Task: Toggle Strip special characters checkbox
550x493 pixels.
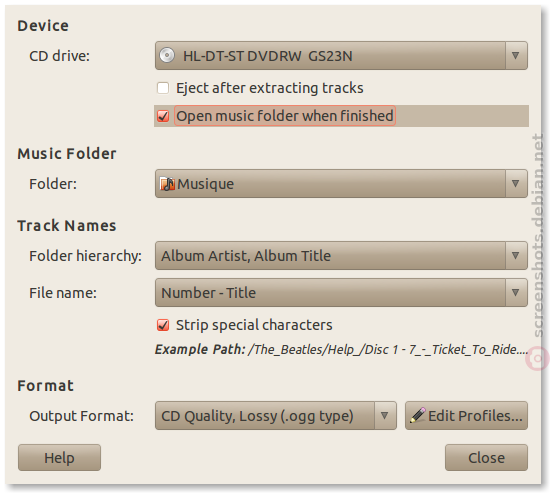Action: tap(163, 325)
